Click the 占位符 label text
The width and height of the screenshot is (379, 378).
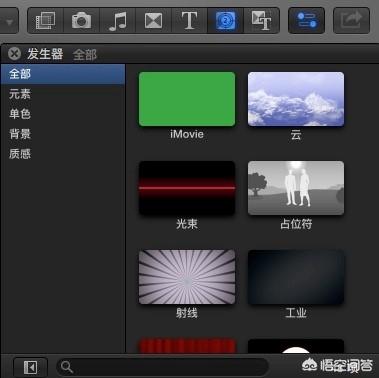[x=296, y=224]
